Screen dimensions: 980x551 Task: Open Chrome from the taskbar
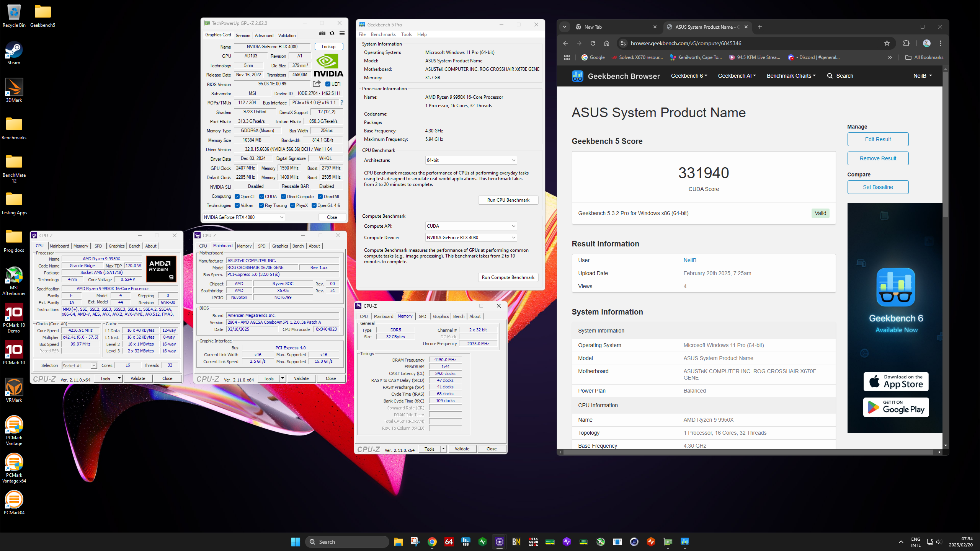[432, 542]
